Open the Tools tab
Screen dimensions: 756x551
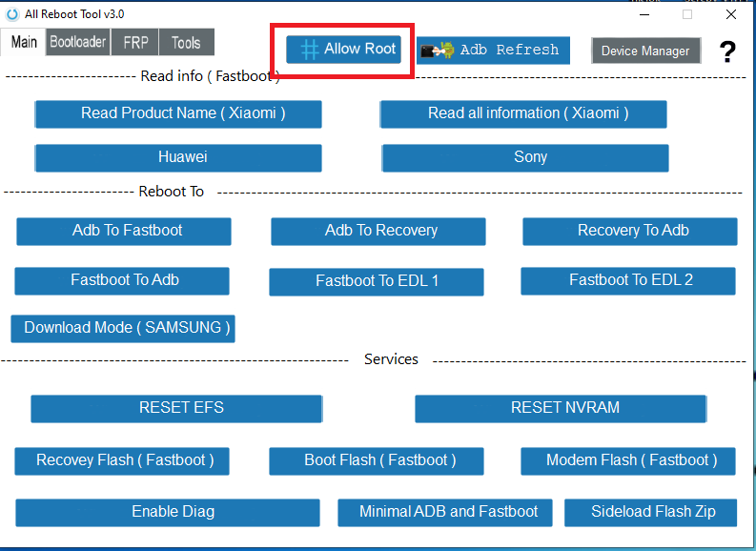tap(187, 42)
